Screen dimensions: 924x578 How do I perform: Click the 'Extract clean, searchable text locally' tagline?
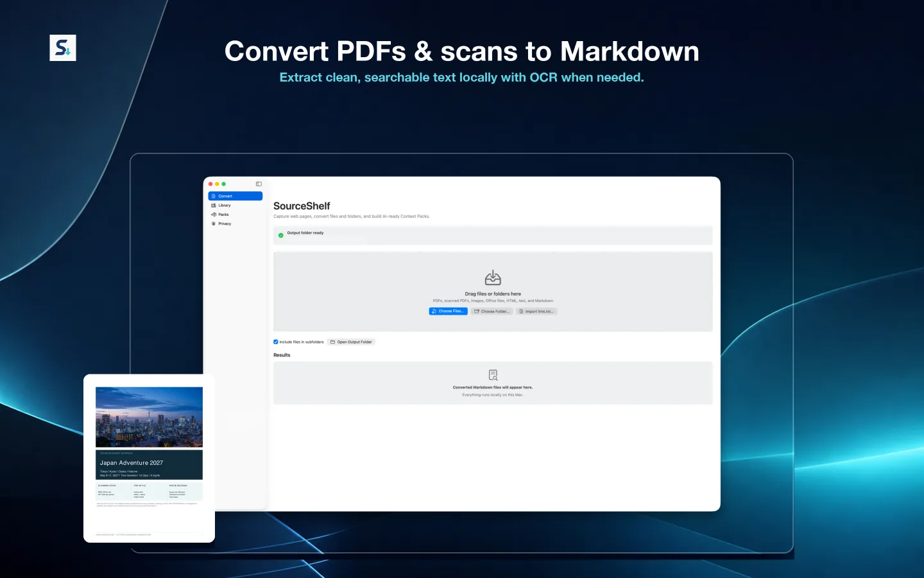click(x=462, y=78)
